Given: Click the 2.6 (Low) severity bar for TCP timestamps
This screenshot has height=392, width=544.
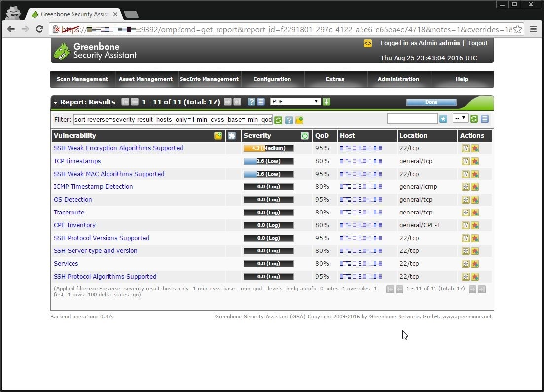Looking at the screenshot, I should (268, 161).
